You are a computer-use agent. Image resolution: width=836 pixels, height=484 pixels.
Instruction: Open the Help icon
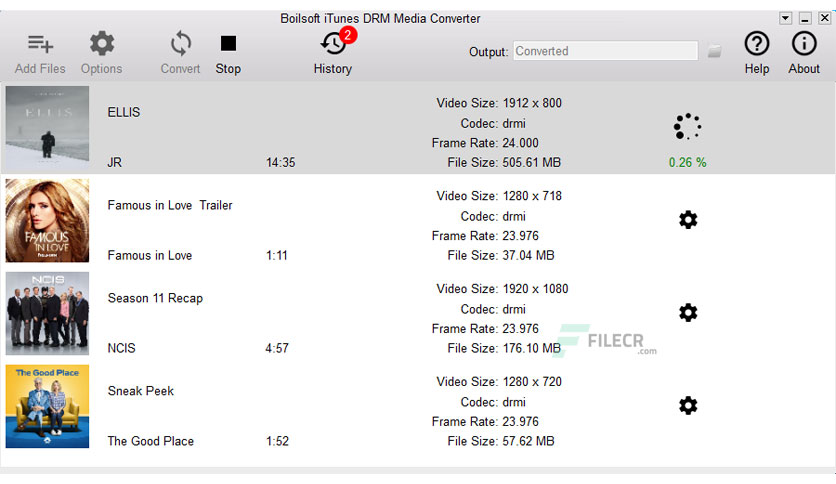click(x=757, y=43)
